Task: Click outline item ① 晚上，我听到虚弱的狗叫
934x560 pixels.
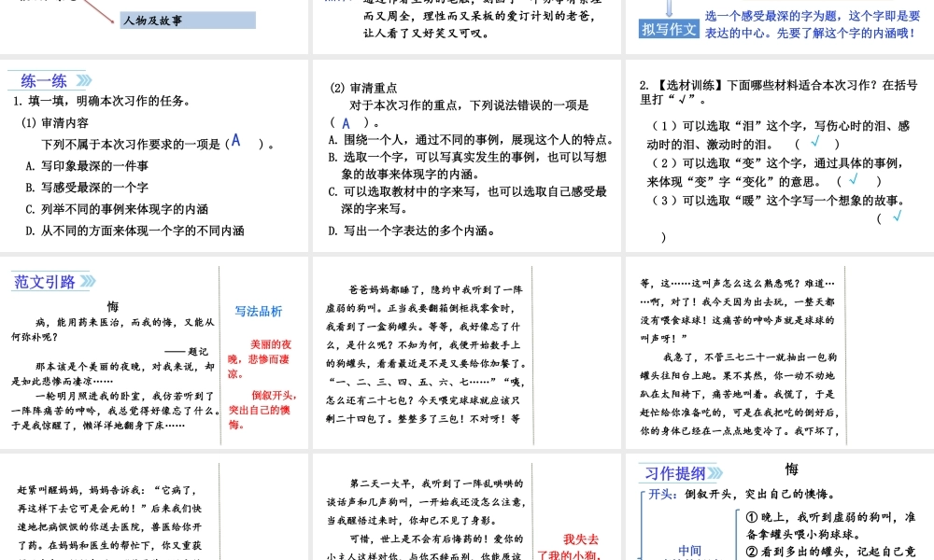Action: click(x=830, y=525)
